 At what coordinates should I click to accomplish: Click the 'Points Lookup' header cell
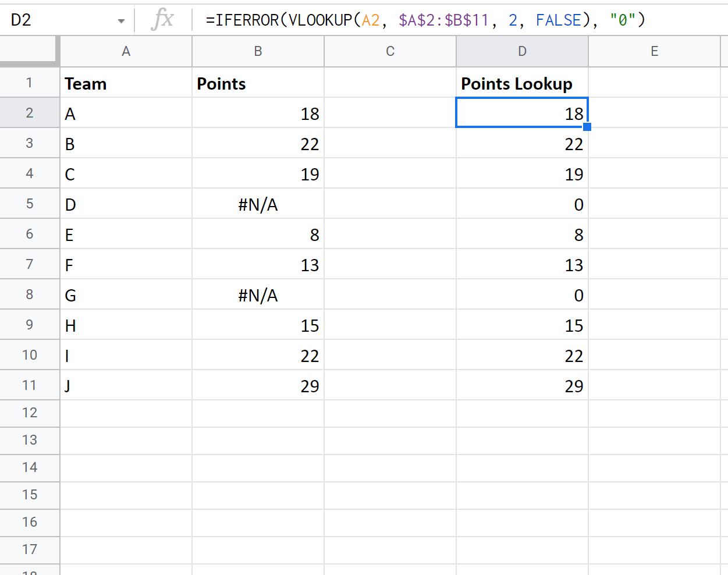[x=522, y=83]
